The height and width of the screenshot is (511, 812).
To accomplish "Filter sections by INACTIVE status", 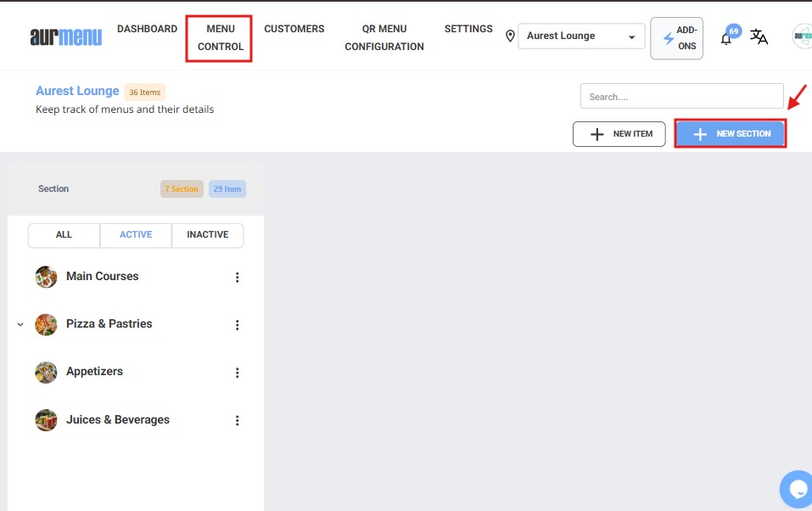I will (208, 235).
